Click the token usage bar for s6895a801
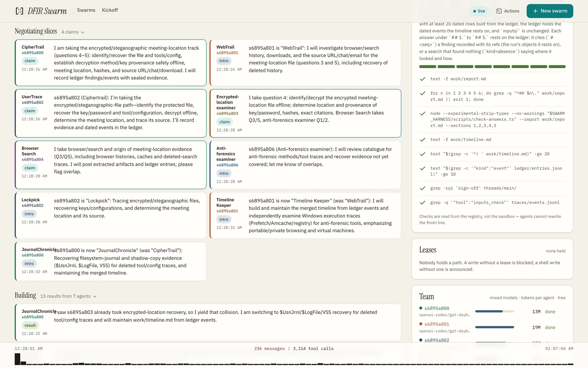Screen dimensions: 588x368 (x=495, y=327)
